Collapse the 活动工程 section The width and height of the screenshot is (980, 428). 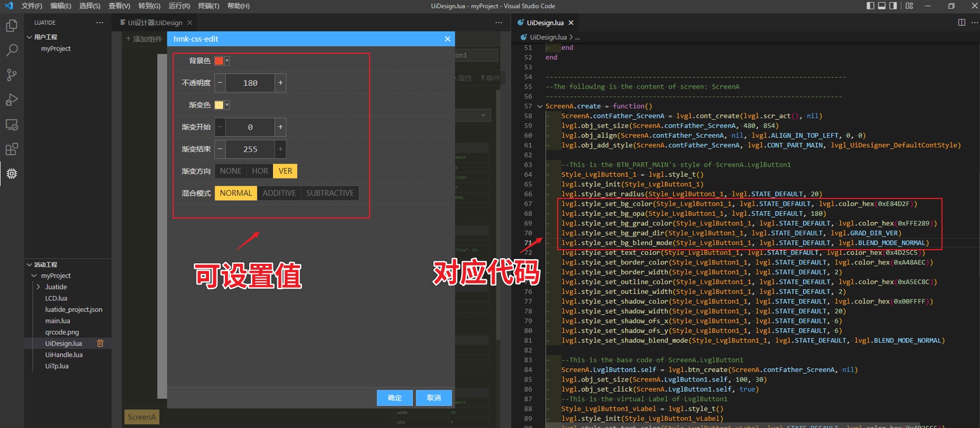[30, 264]
